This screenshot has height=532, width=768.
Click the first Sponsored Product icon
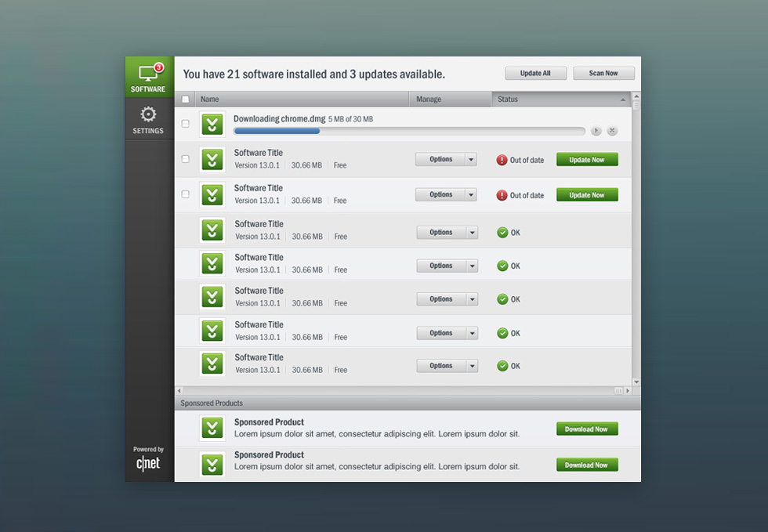(x=212, y=429)
